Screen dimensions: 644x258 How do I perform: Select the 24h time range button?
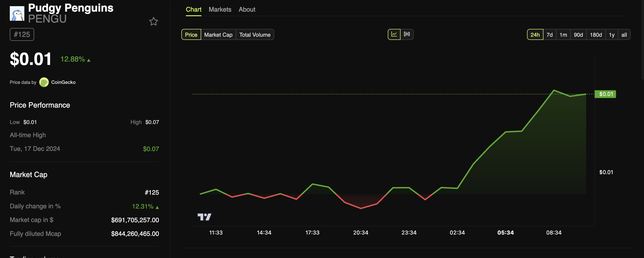[535, 34]
